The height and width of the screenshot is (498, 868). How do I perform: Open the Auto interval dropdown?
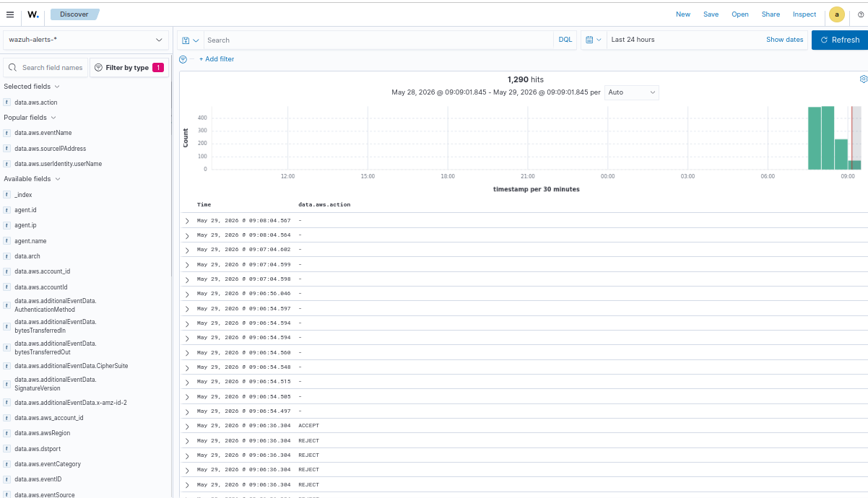click(632, 92)
